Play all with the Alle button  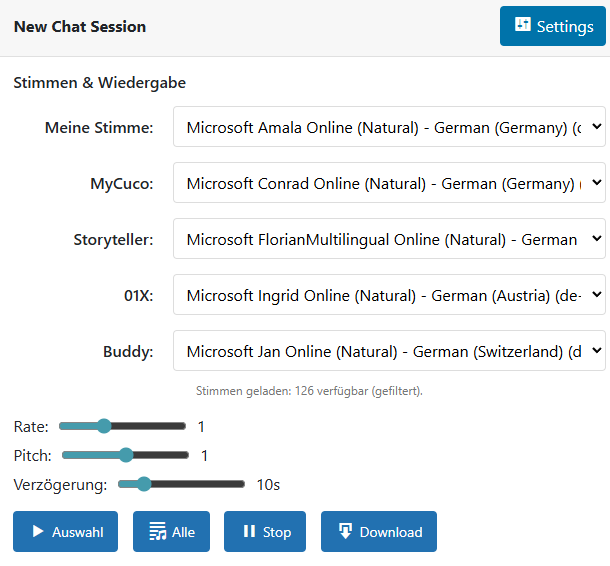(x=171, y=531)
